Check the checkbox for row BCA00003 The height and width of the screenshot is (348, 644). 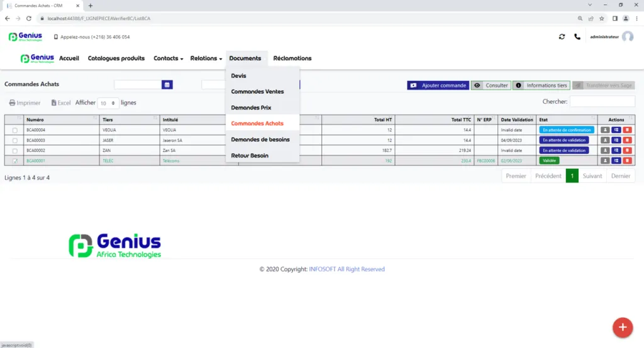click(15, 140)
